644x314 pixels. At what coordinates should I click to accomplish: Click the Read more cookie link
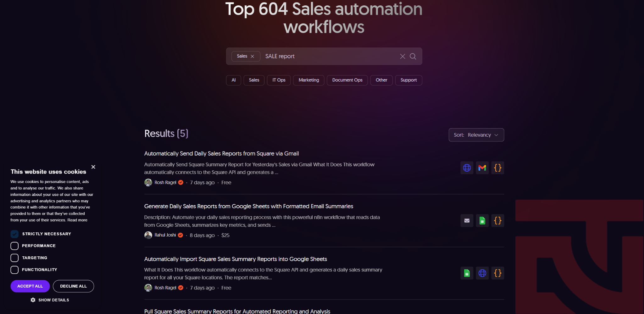(x=77, y=220)
